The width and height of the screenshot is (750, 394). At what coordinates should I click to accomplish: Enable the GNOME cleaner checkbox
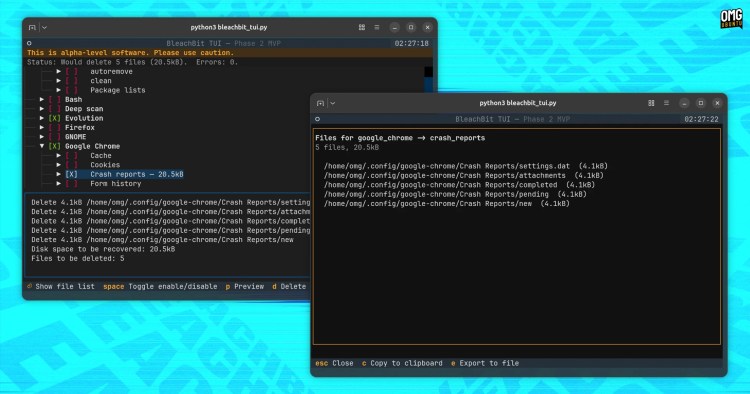point(55,137)
